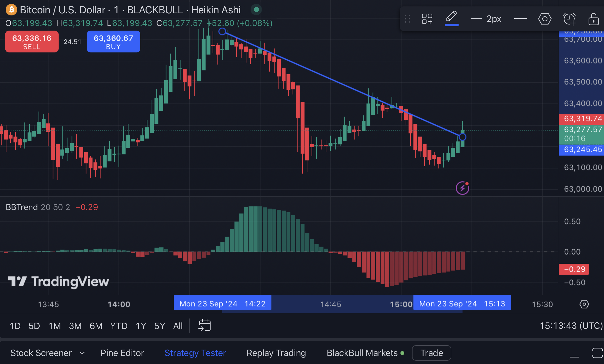
Task: Select the 5D time range
Action: [34, 326]
